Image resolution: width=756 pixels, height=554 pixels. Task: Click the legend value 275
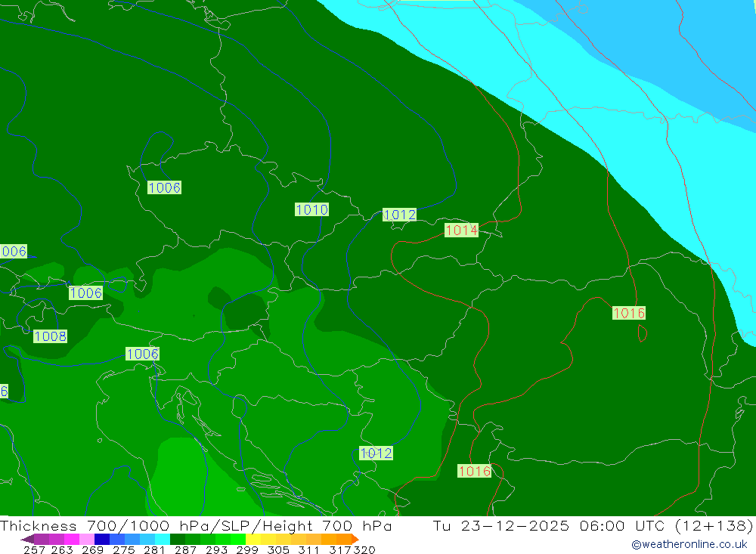123,549
